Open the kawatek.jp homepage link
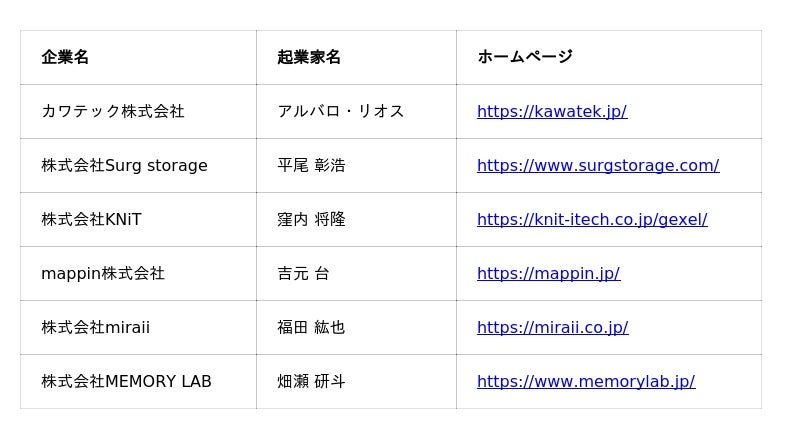800x439 pixels. tap(551, 111)
